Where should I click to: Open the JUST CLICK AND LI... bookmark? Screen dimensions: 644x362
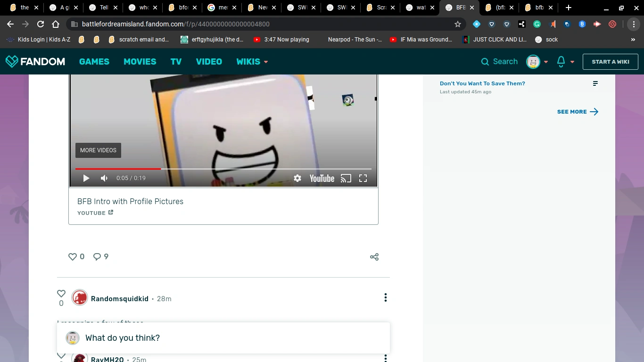point(495,40)
